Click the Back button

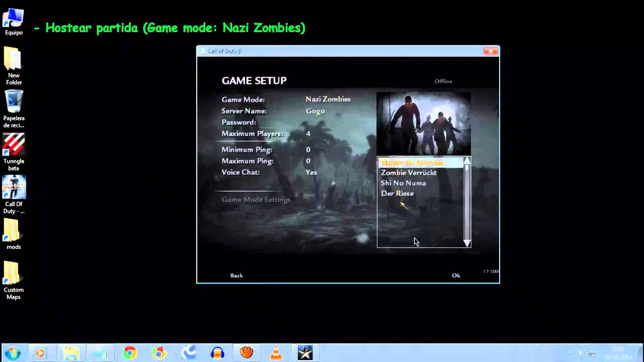click(236, 276)
